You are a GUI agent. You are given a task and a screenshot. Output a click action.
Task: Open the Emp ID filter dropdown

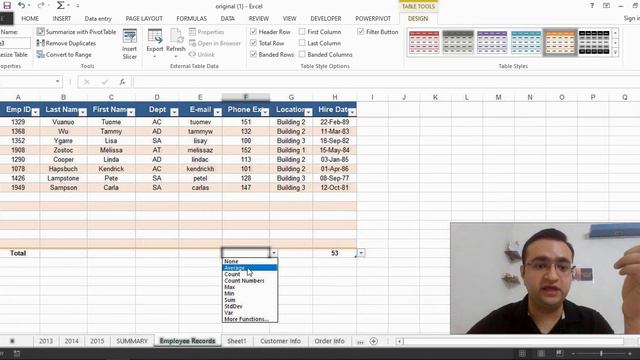36,112
